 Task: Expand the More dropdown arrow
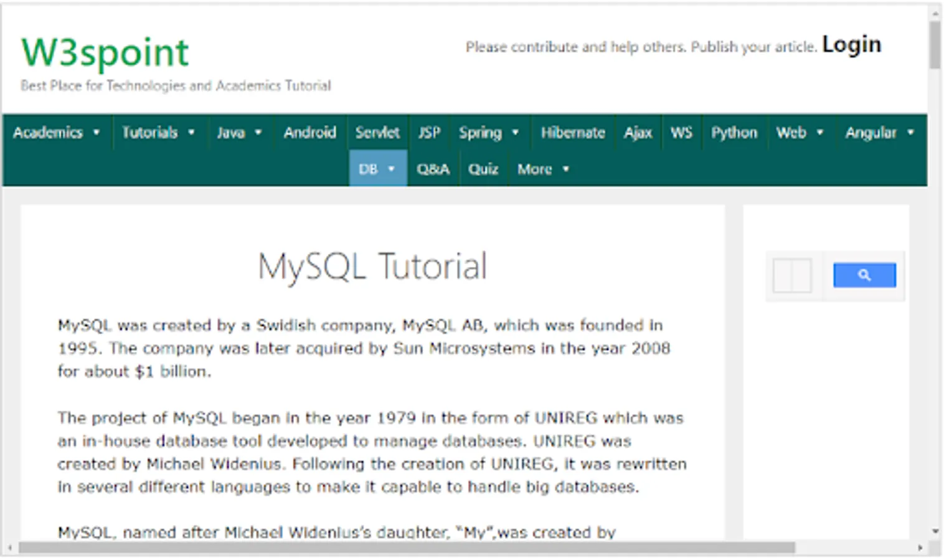coord(565,169)
